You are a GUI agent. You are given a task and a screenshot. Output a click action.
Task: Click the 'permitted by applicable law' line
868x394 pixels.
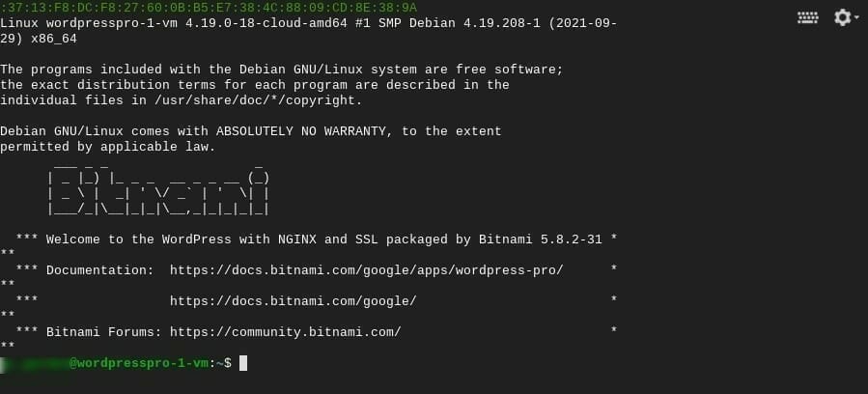[107, 147]
